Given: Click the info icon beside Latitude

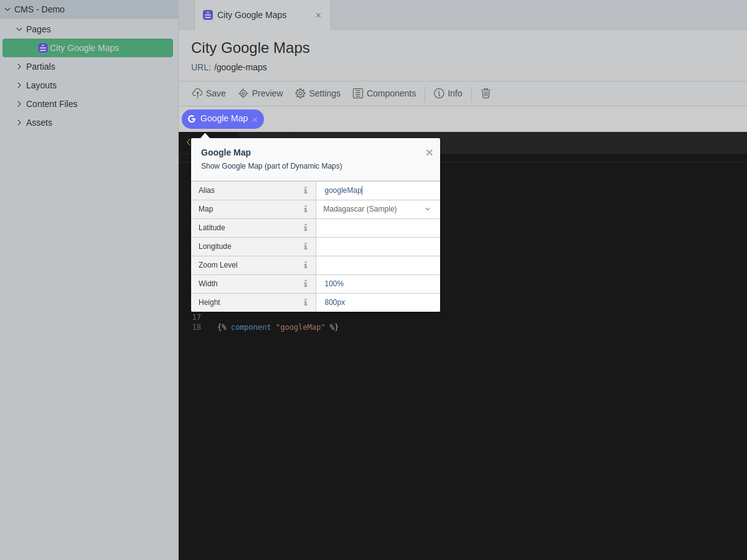Looking at the screenshot, I should pyautogui.click(x=305, y=228).
